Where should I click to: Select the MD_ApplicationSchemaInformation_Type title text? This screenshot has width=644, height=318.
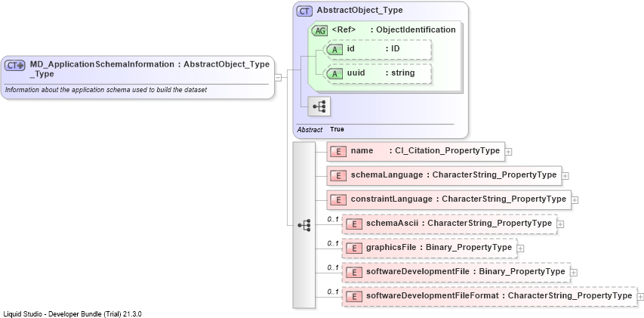click(x=102, y=69)
